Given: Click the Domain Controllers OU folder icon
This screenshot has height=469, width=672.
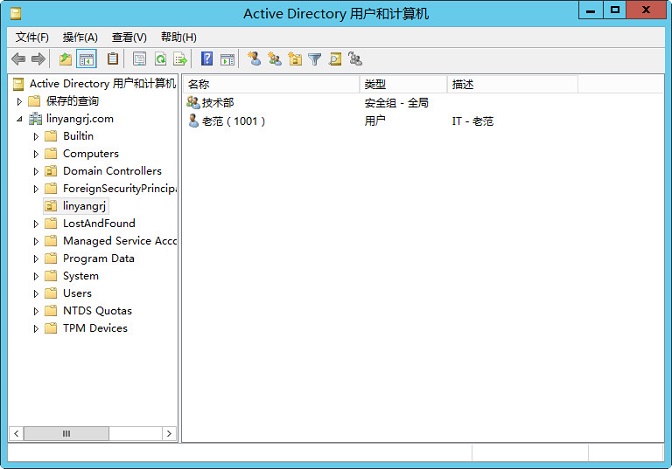Looking at the screenshot, I should 51,171.
